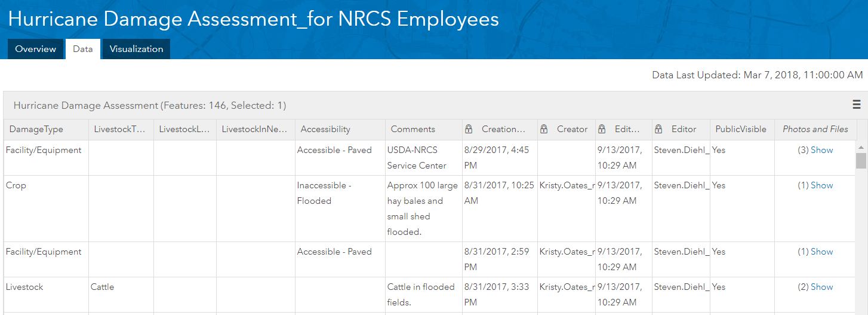
Task: Show the photo for the Crop row
Action: point(821,185)
